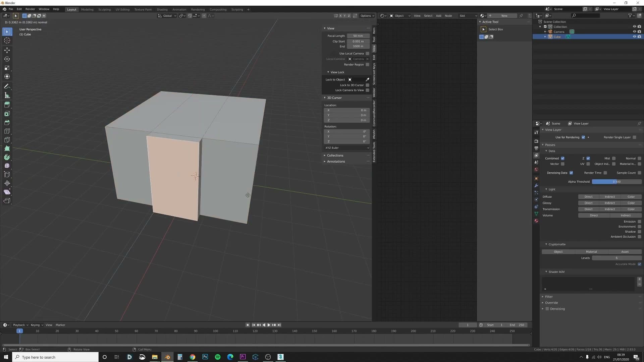Switch to the Sculpting workspace tab
The image size is (644, 362).
[104, 9]
